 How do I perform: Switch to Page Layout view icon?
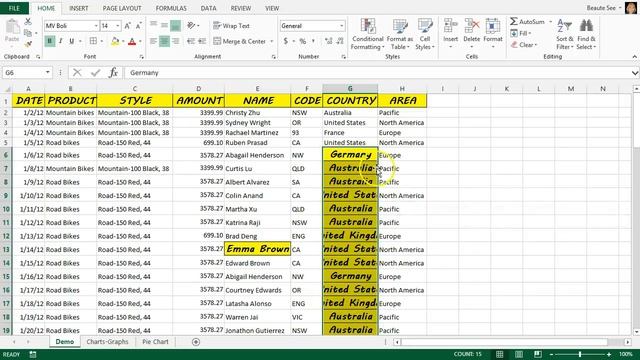518,354
